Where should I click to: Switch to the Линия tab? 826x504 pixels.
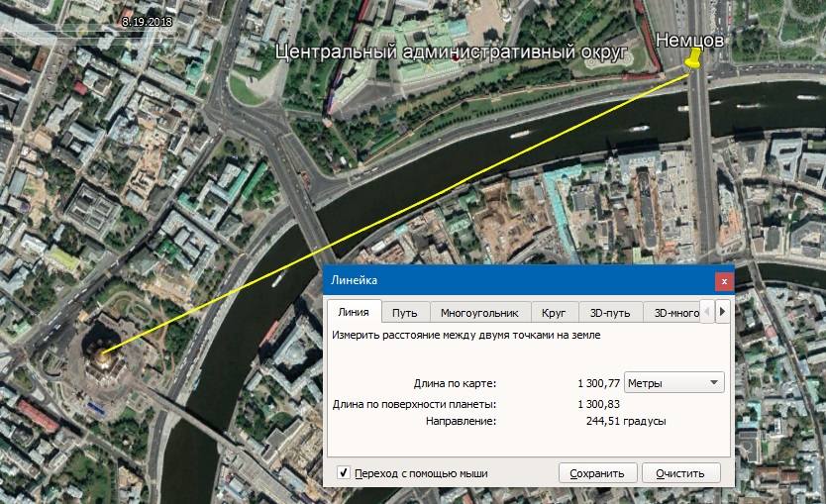coord(354,312)
